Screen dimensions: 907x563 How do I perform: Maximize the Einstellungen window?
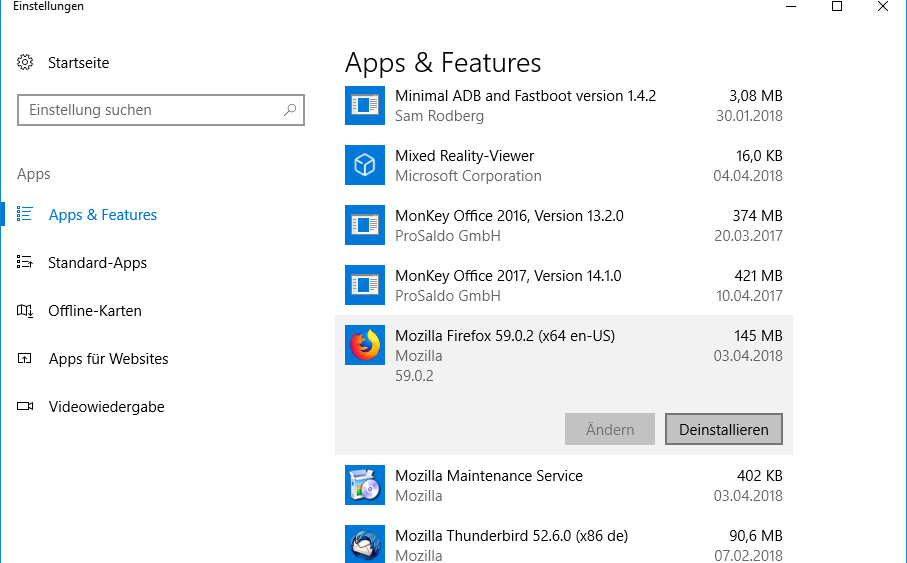(837, 7)
